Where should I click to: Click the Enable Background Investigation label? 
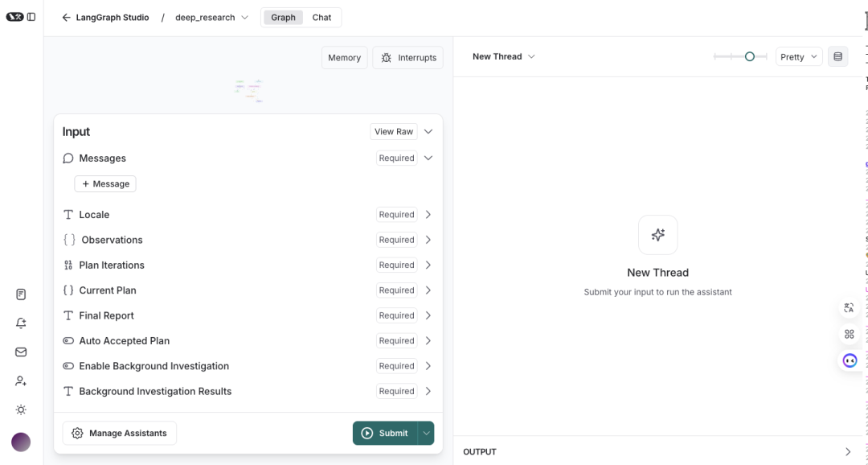point(154,366)
